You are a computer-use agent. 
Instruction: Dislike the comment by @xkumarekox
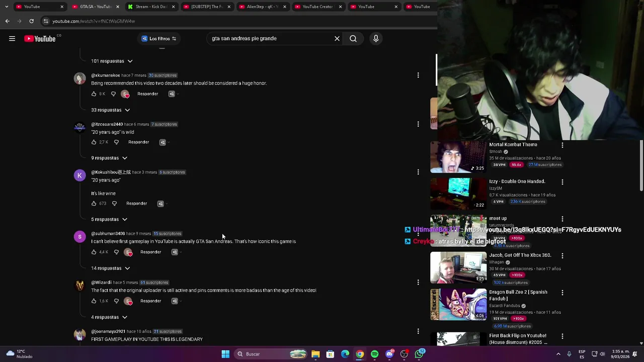coord(113,94)
